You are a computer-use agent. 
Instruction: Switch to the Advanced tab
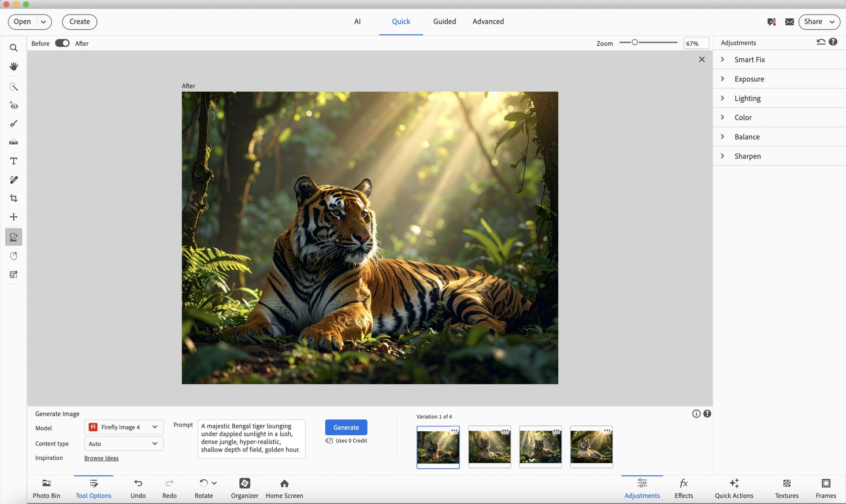tap(488, 22)
